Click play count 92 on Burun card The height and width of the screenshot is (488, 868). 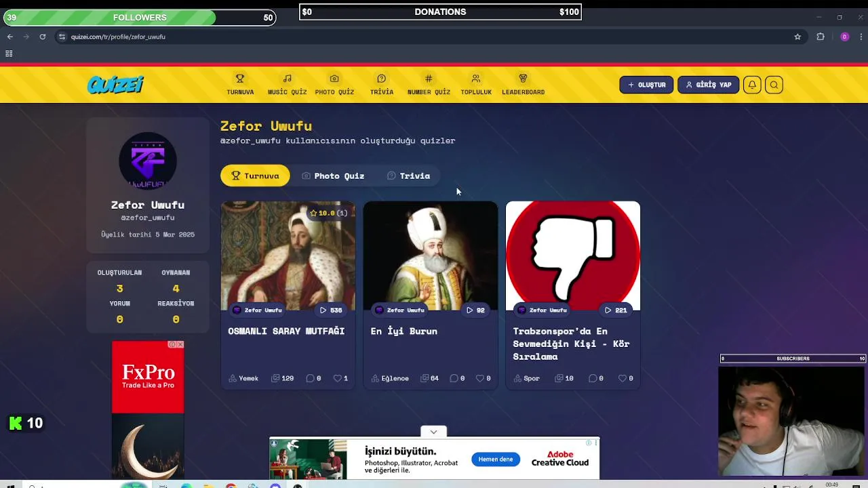(475, 310)
